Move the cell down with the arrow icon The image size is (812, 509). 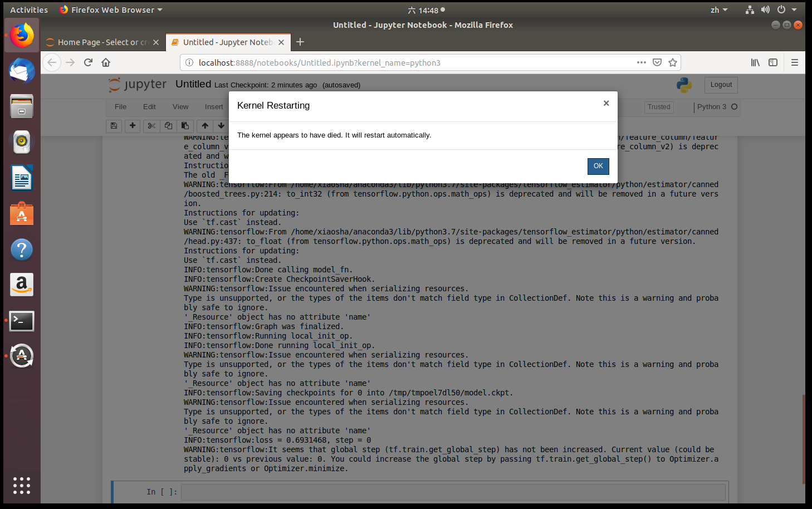tap(221, 126)
